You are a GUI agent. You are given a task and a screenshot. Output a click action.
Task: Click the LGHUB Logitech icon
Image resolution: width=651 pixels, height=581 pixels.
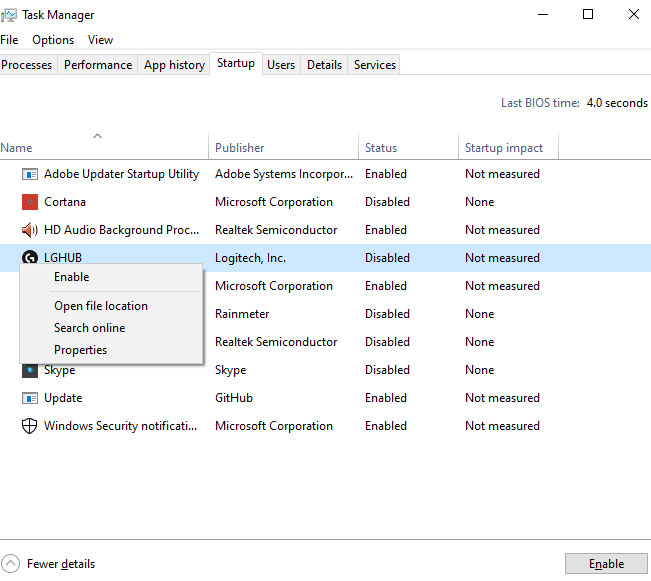tap(29, 257)
